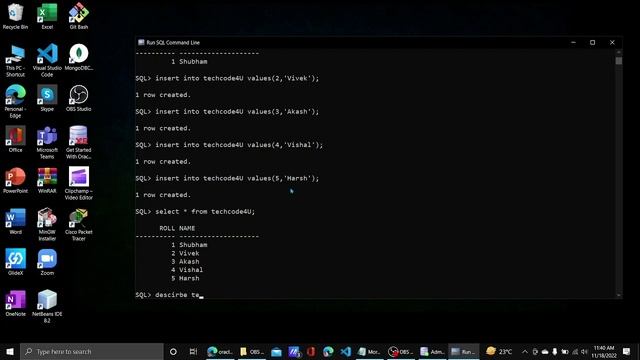Click the taskbar search box
640x360 pixels.
92,351
